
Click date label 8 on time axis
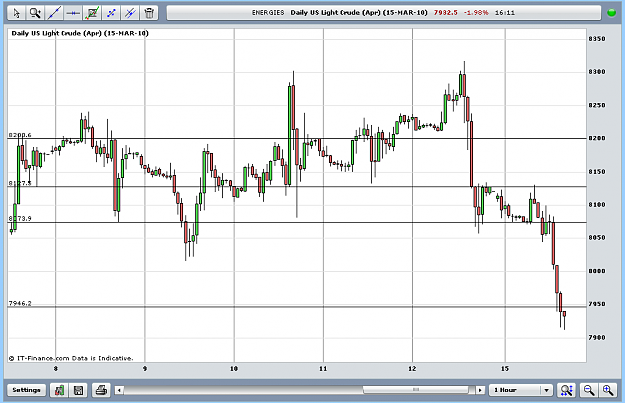click(x=56, y=369)
